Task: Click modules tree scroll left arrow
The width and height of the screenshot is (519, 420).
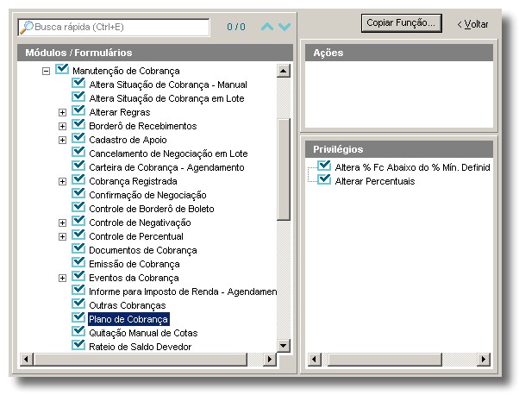Action: (x=27, y=359)
